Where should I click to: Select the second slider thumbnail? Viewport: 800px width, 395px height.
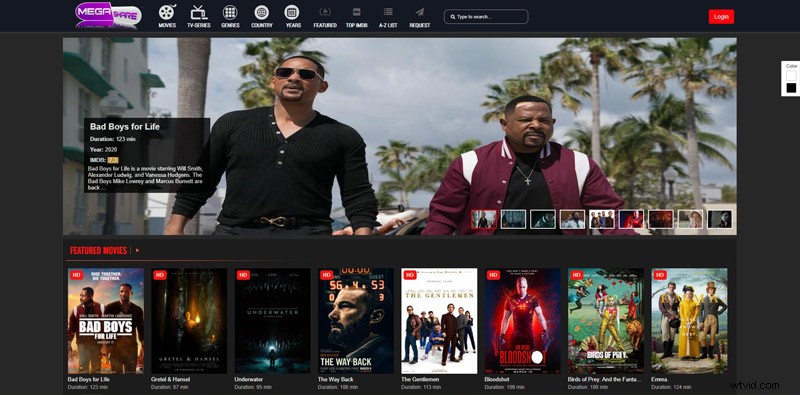pos(513,219)
